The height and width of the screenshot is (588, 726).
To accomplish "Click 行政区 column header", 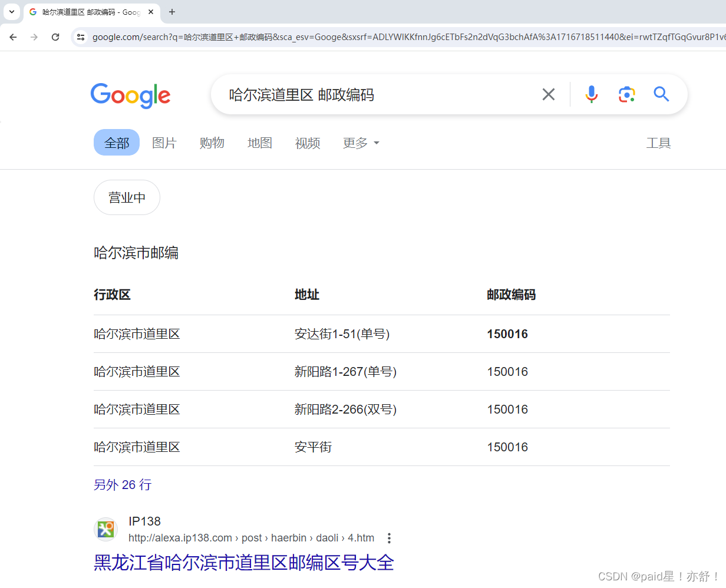I will click(112, 295).
